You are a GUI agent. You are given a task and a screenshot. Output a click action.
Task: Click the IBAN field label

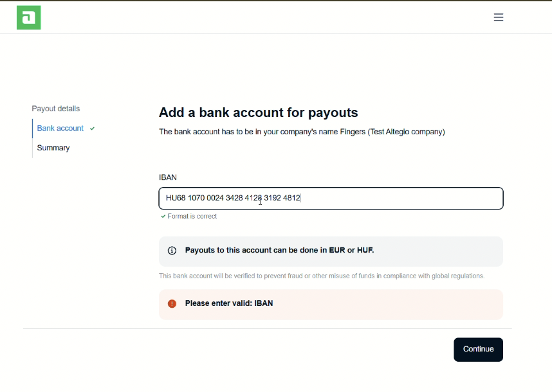coord(168,177)
